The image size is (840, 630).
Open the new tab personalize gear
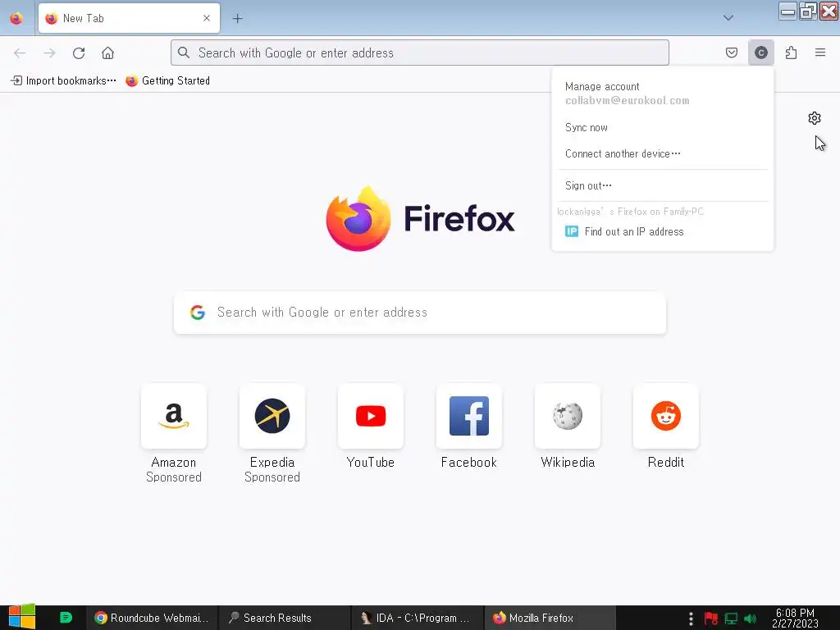click(815, 118)
